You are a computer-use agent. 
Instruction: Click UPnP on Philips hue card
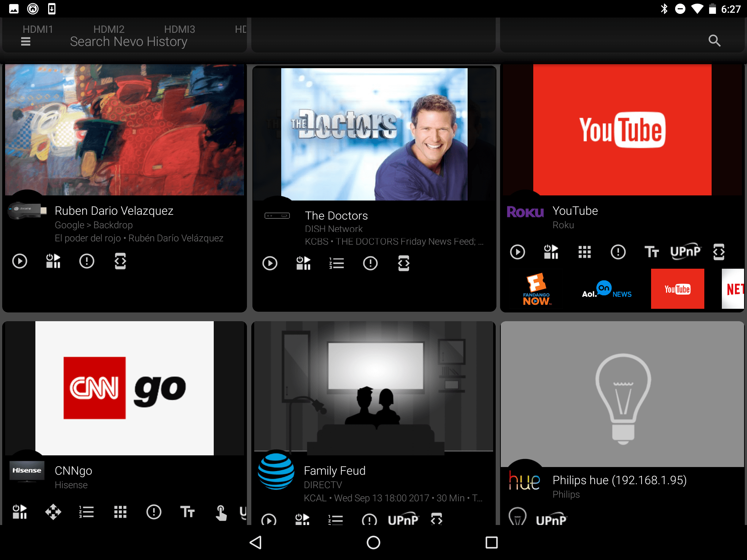551,520
